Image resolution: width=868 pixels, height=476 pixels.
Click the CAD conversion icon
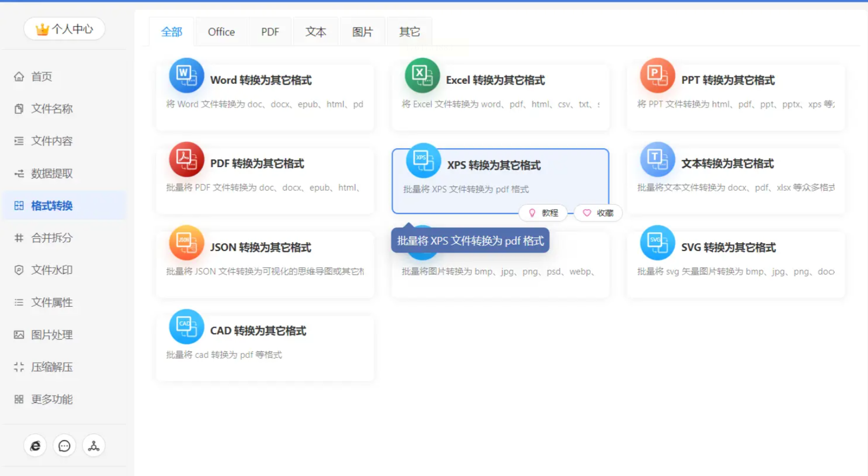(x=186, y=327)
